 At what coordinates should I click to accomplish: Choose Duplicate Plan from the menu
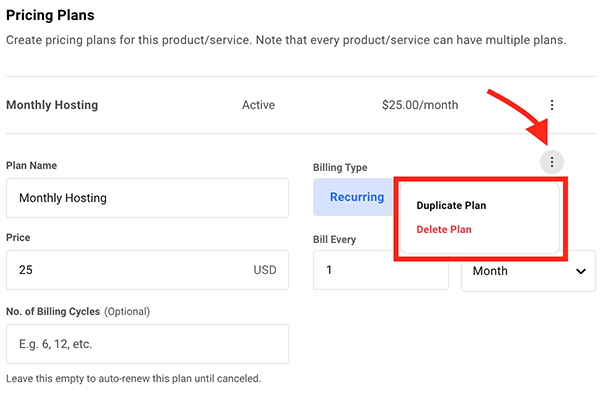point(451,205)
